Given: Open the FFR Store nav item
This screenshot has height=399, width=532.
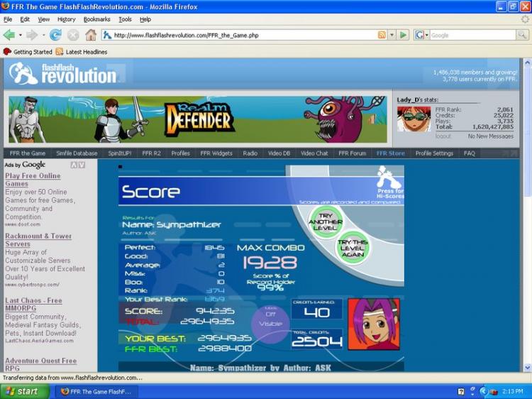Looking at the screenshot, I should click(x=391, y=153).
